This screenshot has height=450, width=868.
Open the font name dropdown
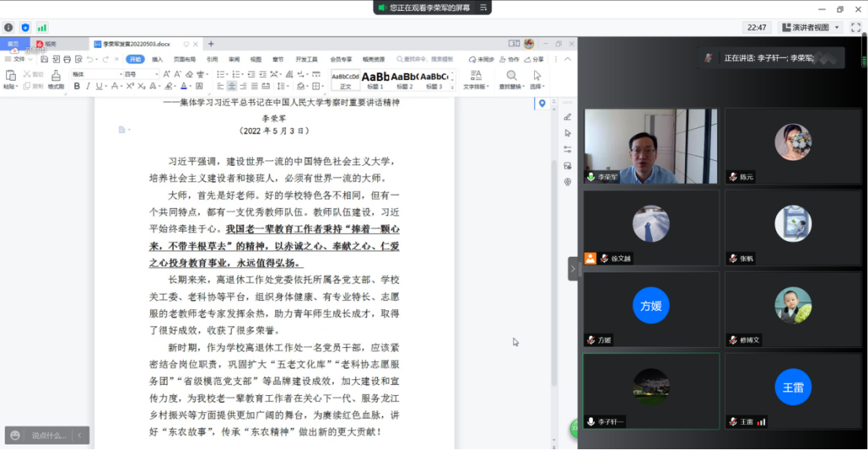(96, 75)
